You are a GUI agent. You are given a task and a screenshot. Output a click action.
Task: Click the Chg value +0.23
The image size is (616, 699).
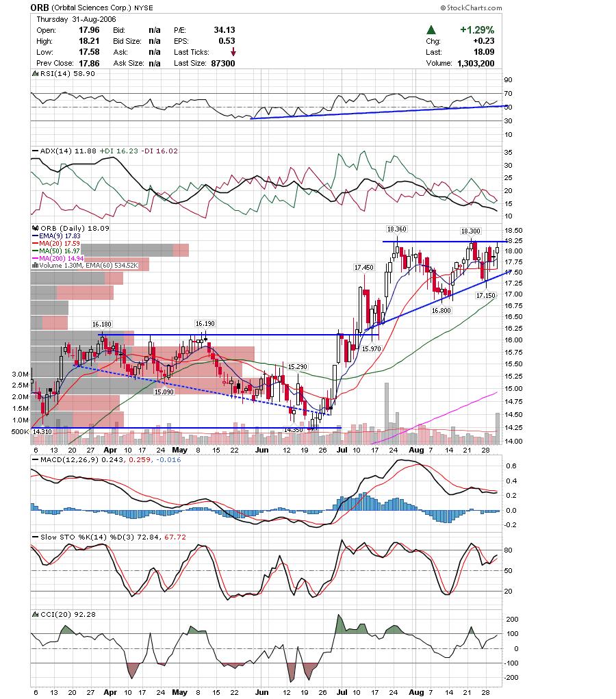point(484,41)
